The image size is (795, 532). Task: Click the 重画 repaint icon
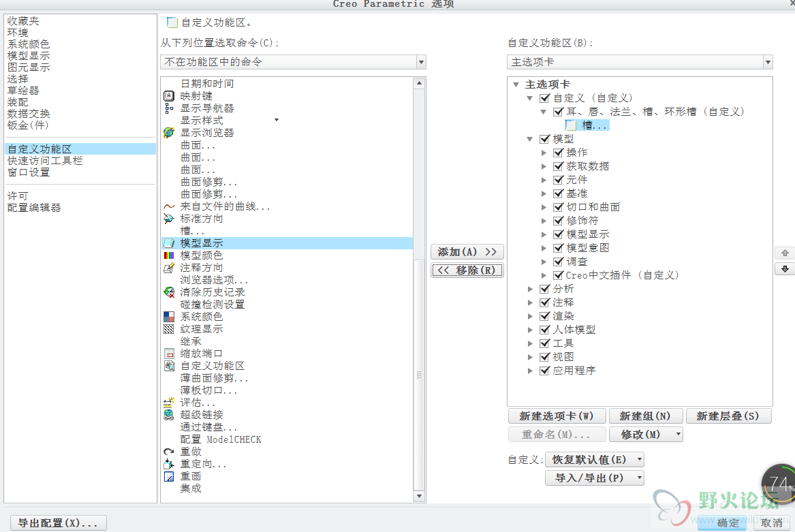[x=169, y=476]
